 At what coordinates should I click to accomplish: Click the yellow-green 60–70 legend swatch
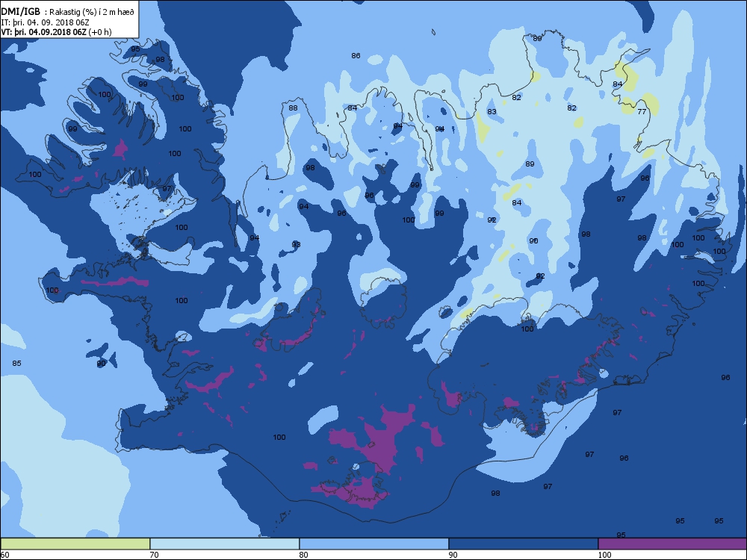75,544
